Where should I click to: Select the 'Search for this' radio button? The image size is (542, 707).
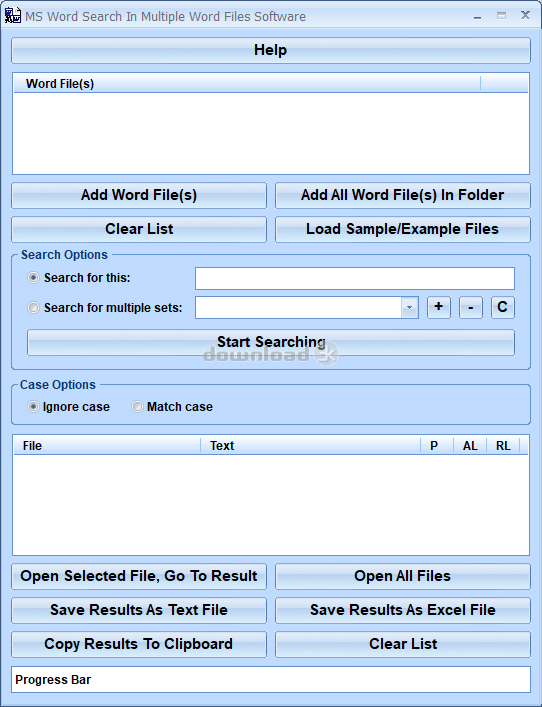coord(33,278)
